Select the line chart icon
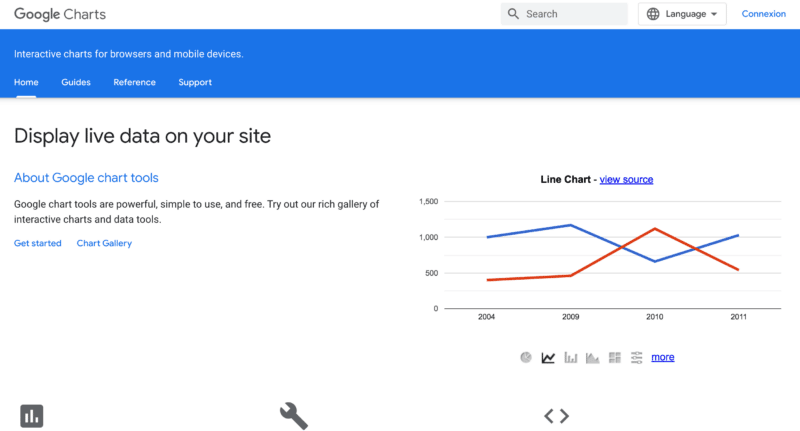Viewport: 800px width, 431px height. 548,357
